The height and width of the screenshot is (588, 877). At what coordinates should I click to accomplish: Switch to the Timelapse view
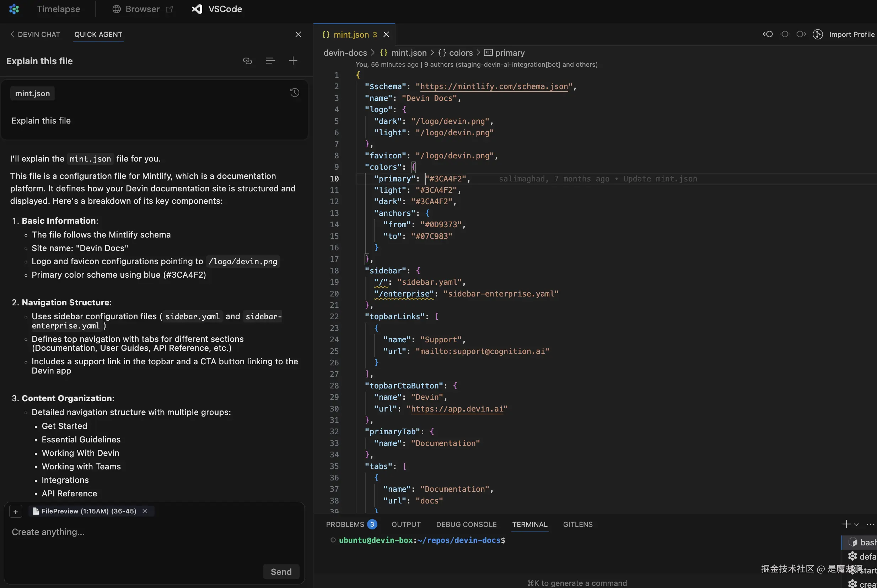pyautogui.click(x=58, y=9)
